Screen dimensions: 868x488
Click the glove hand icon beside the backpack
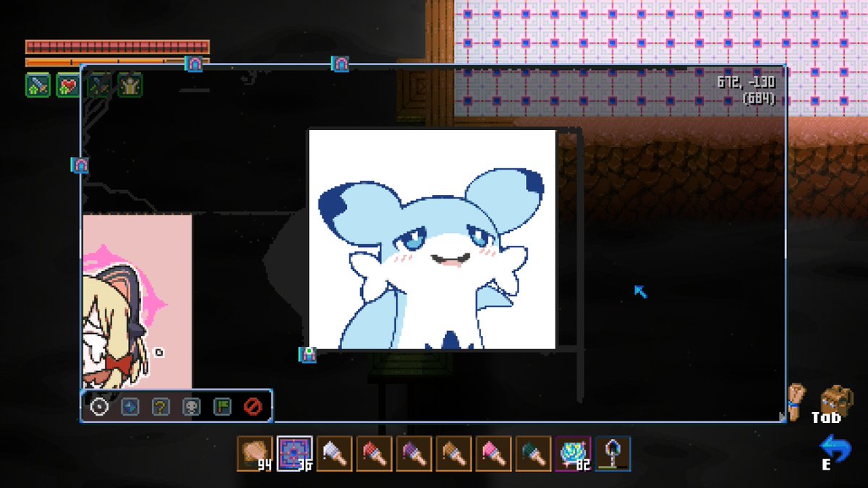point(796,401)
